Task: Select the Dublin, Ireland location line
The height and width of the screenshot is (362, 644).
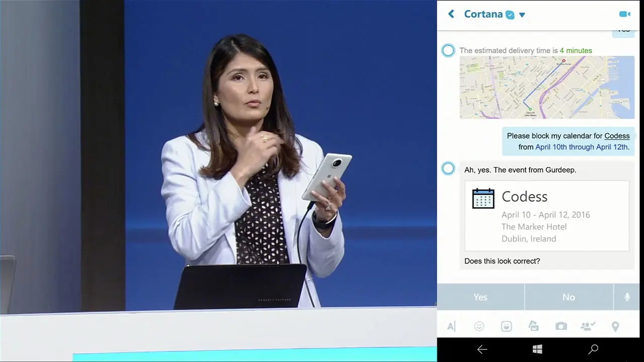Action: click(x=529, y=239)
